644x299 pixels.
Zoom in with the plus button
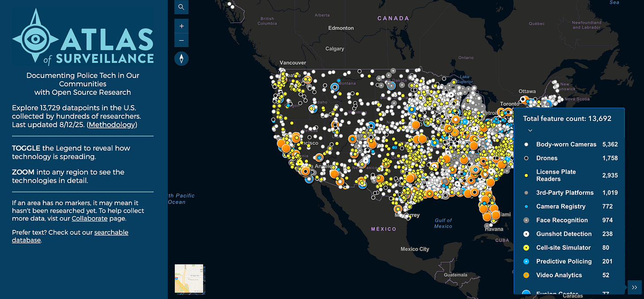tap(181, 26)
